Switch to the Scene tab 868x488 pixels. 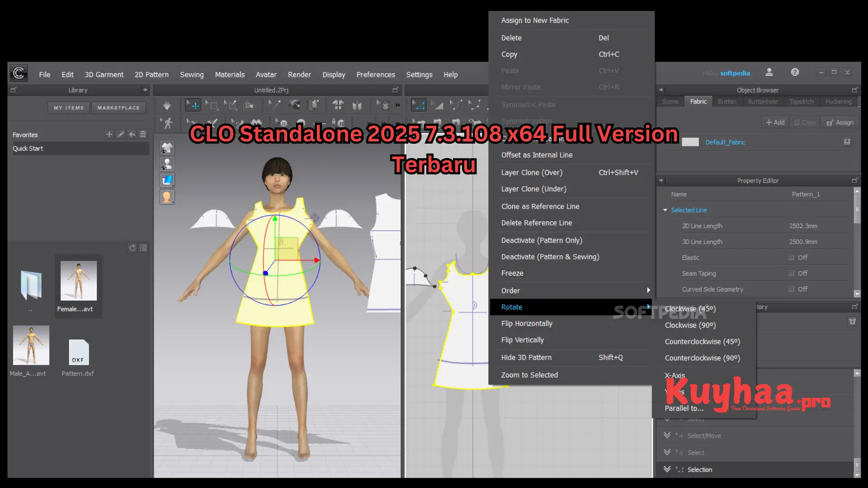[670, 101]
